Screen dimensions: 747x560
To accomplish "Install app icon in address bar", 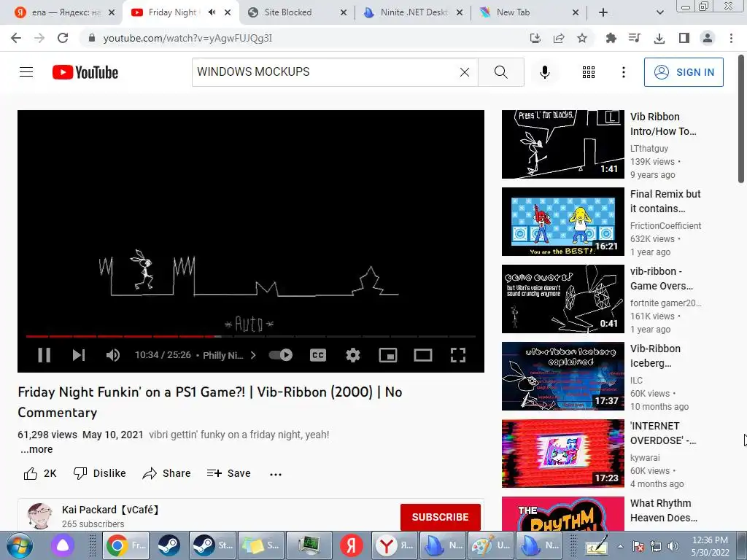I will coord(535,38).
